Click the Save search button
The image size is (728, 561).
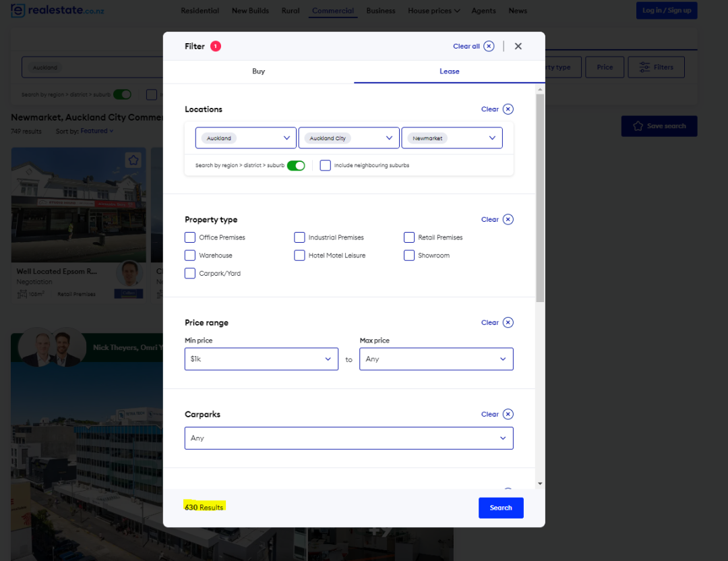coord(659,126)
